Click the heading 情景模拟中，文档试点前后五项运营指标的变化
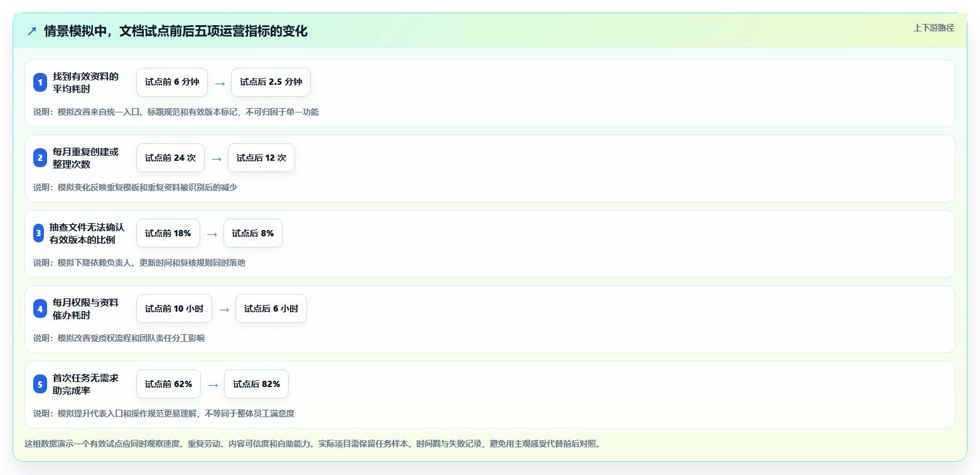Screen dimensions: 980x475 (176, 31)
